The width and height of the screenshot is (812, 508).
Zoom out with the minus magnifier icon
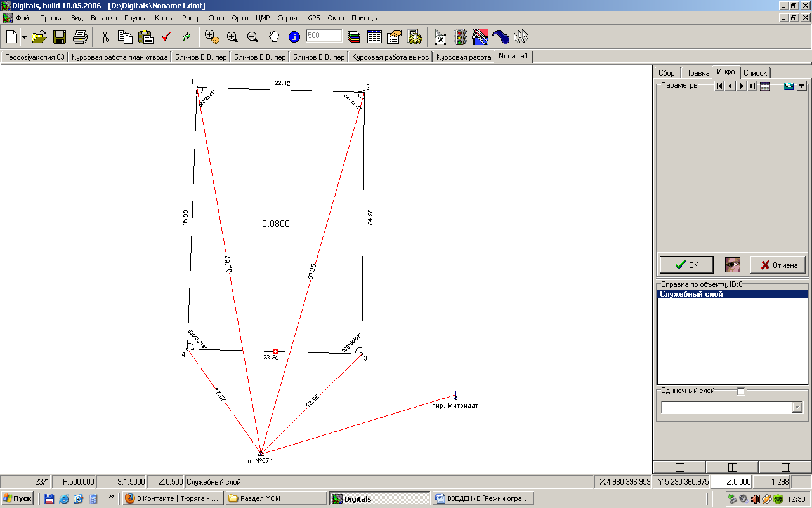(x=252, y=37)
